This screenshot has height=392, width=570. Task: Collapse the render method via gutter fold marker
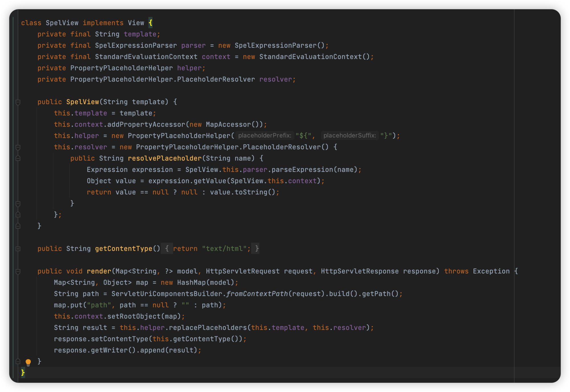[x=18, y=271]
